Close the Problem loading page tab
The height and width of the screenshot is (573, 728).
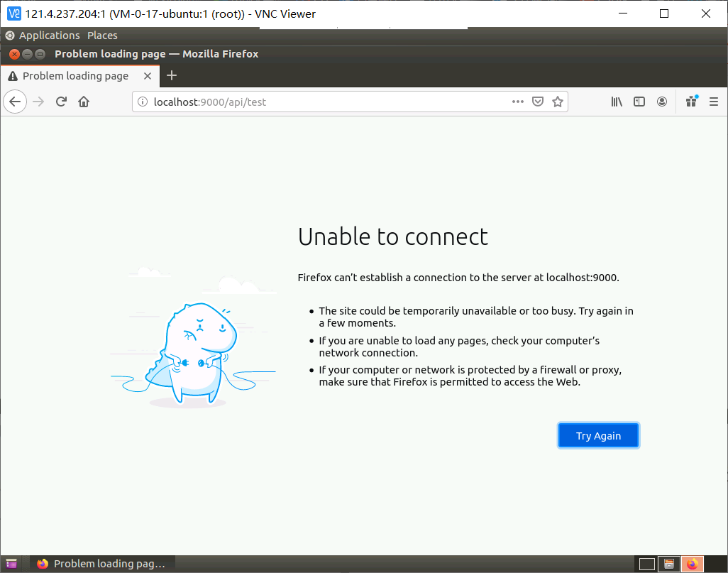coord(148,76)
